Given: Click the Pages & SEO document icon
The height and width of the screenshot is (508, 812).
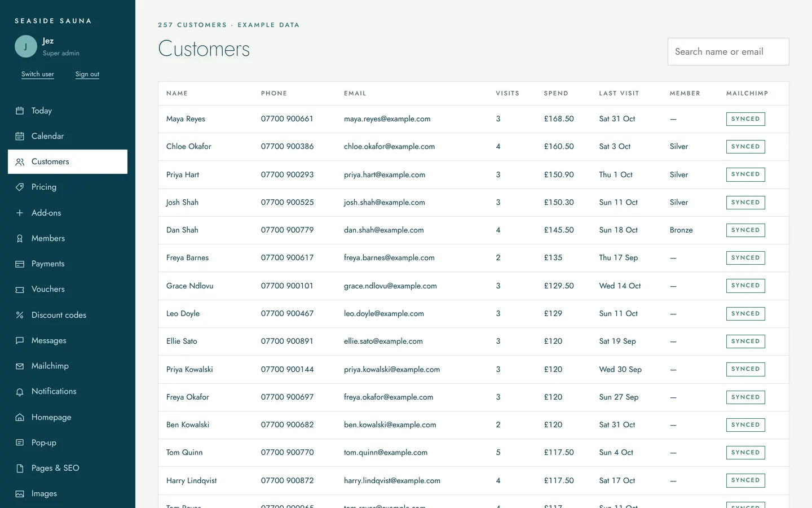Looking at the screenshot, I should click(20, 468).
